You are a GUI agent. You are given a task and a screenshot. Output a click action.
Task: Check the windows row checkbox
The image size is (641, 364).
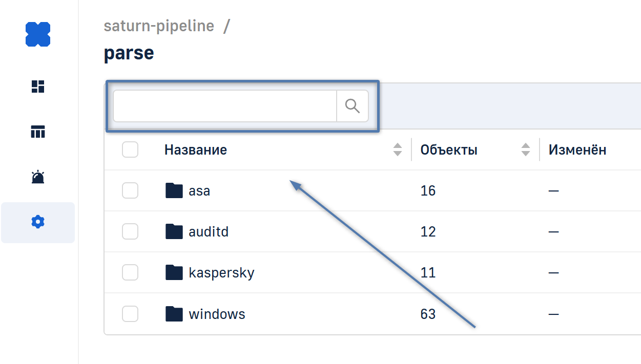point(130,313)
